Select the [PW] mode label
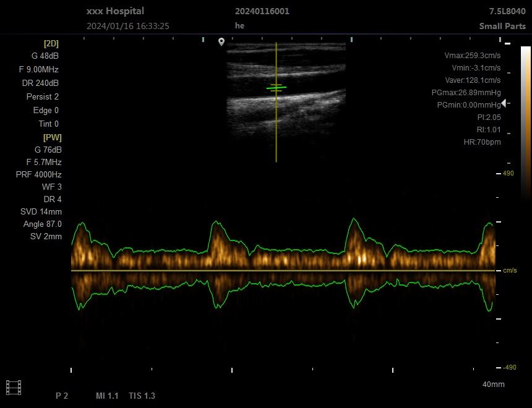The height and width of the screenshot is (408, 532). (52, 137)
